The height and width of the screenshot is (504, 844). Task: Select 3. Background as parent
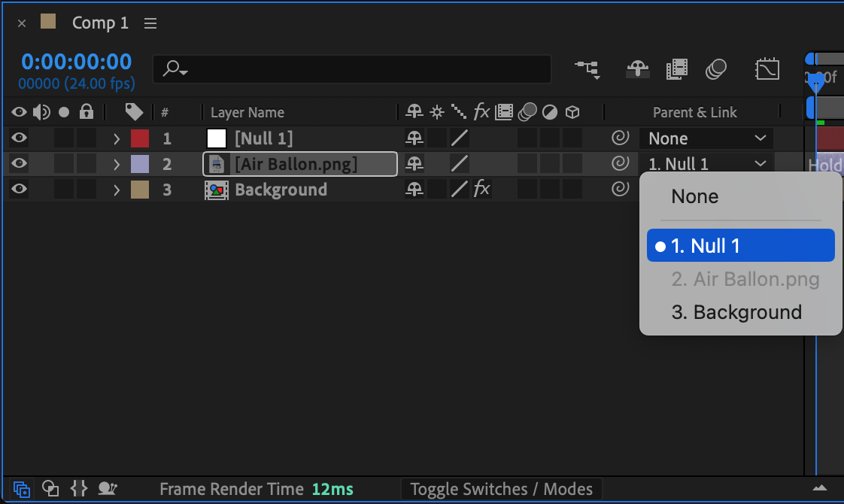736,312
